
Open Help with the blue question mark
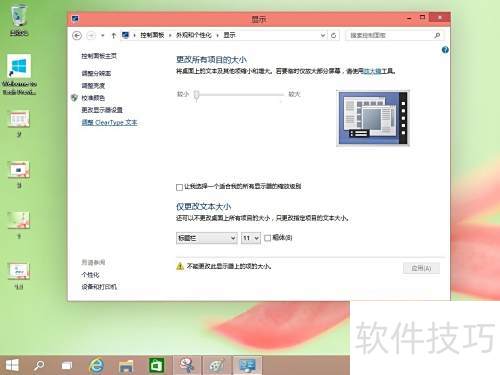click(445, 50)
